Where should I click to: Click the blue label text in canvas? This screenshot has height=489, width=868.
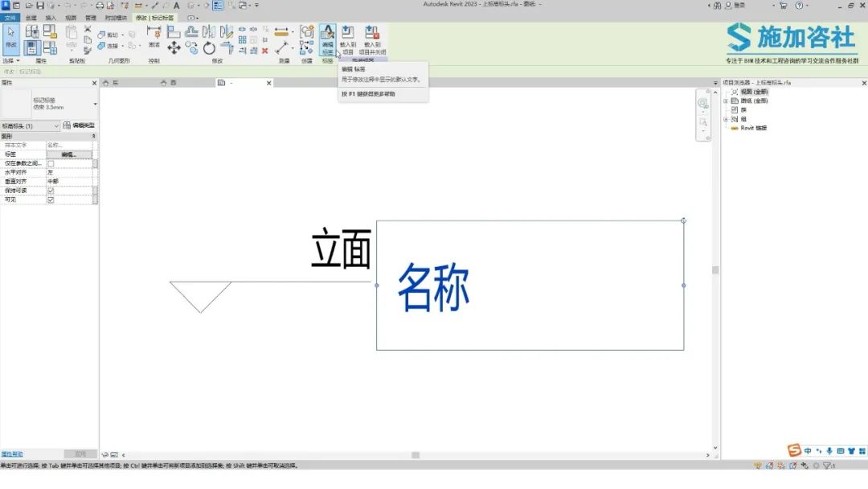[433, 287]
